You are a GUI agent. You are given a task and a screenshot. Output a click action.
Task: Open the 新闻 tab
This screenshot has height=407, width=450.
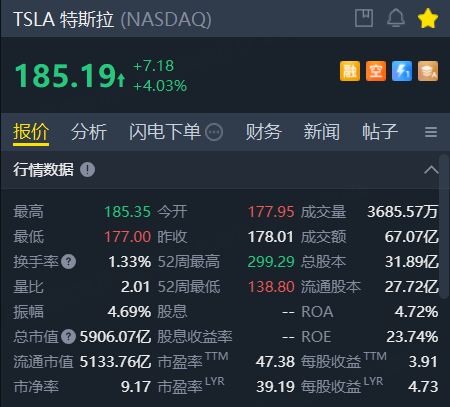321,132
